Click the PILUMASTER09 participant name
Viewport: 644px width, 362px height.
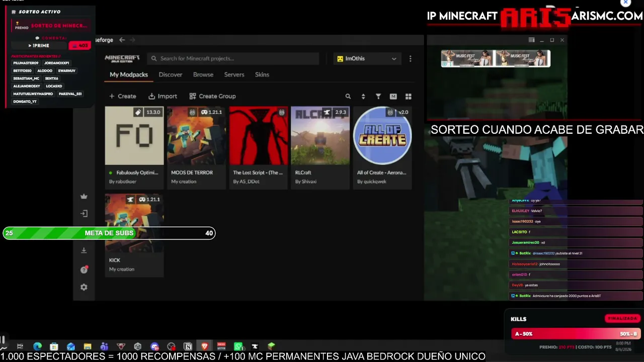(x=26, y=63)
